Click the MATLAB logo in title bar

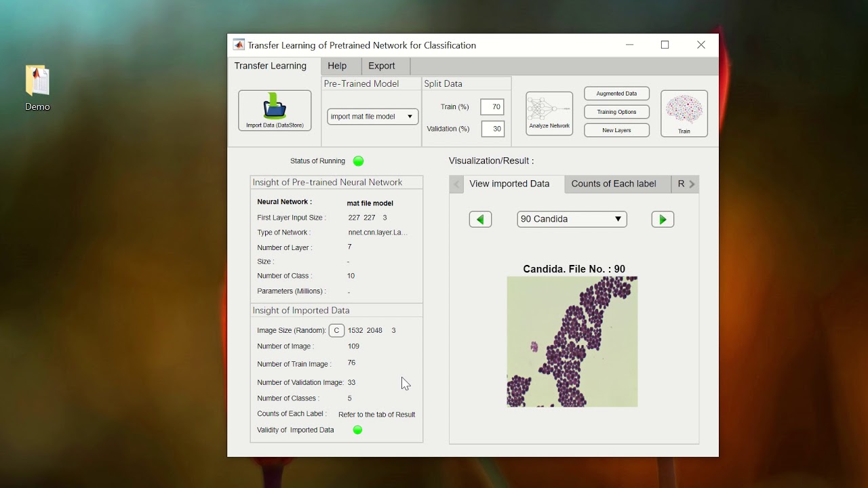point(239,45)
